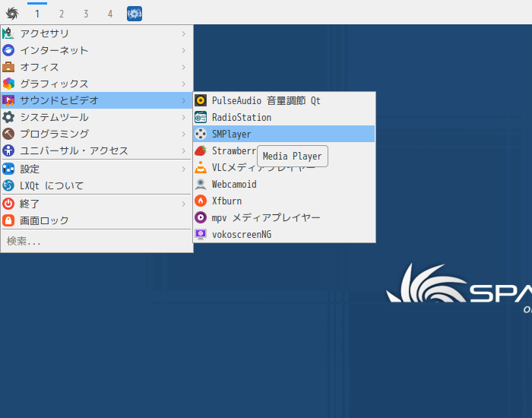Click the mpv player purple icon

[201, 217]
